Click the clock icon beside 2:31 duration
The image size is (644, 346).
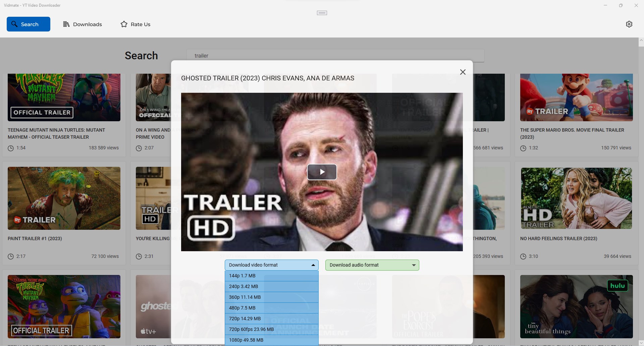point(139,257)
